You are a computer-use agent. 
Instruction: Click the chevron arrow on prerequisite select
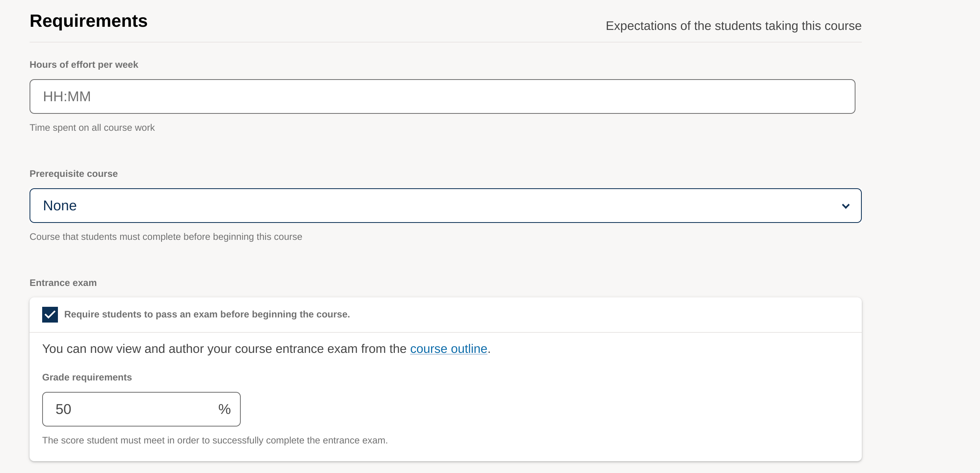point(845,206)
